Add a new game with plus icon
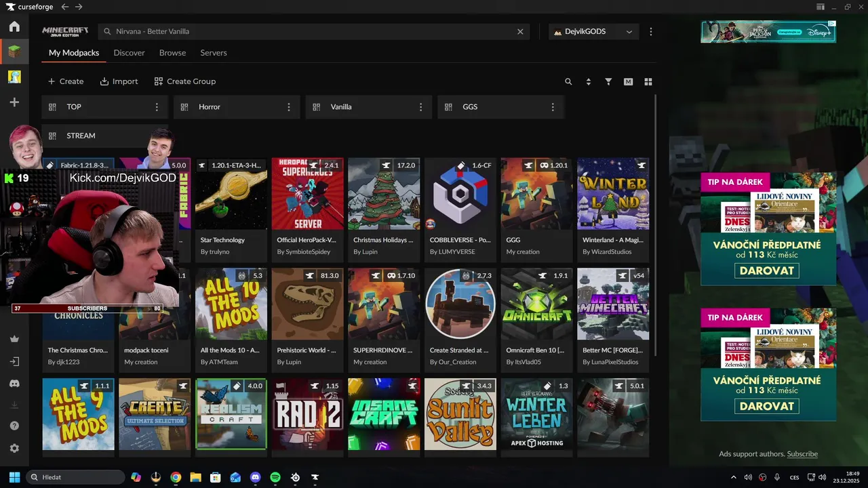This screenshot has width=868, height=488. 14,102
